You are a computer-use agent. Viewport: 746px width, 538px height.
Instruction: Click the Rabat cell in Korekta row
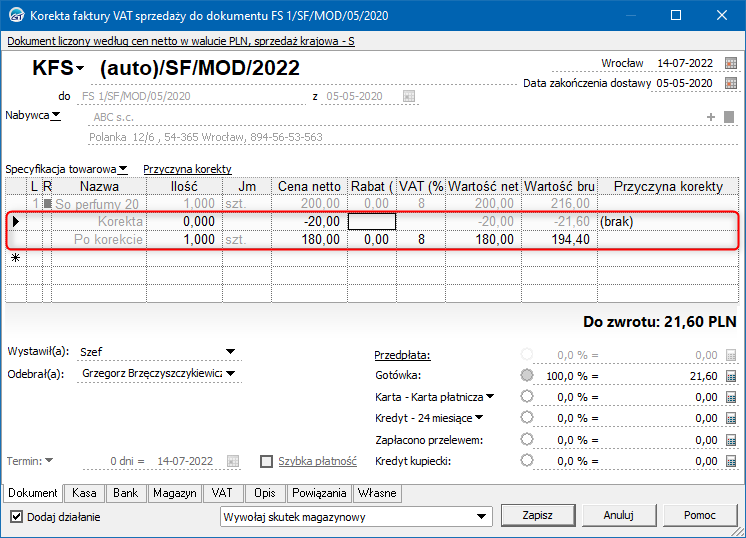372,222
